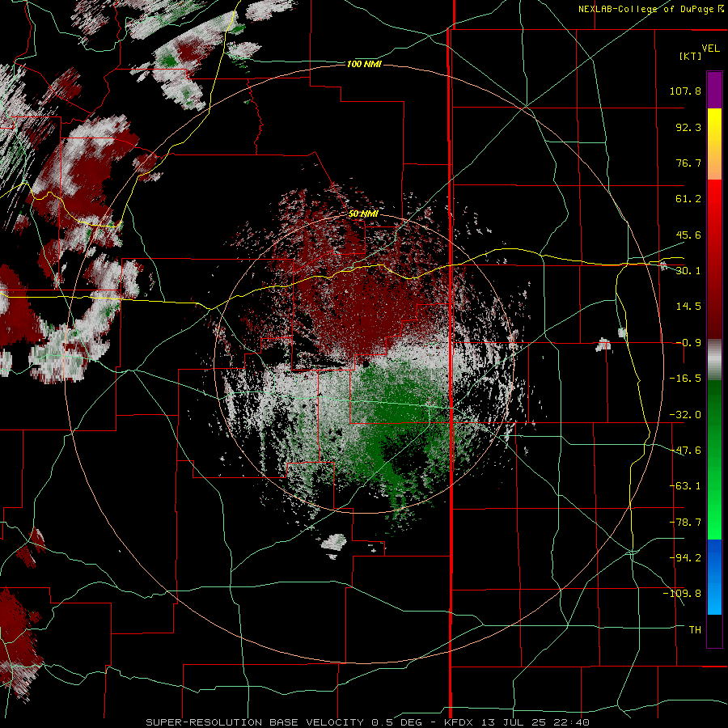Click the 30.1 velocity scale value

click(688, 271)
